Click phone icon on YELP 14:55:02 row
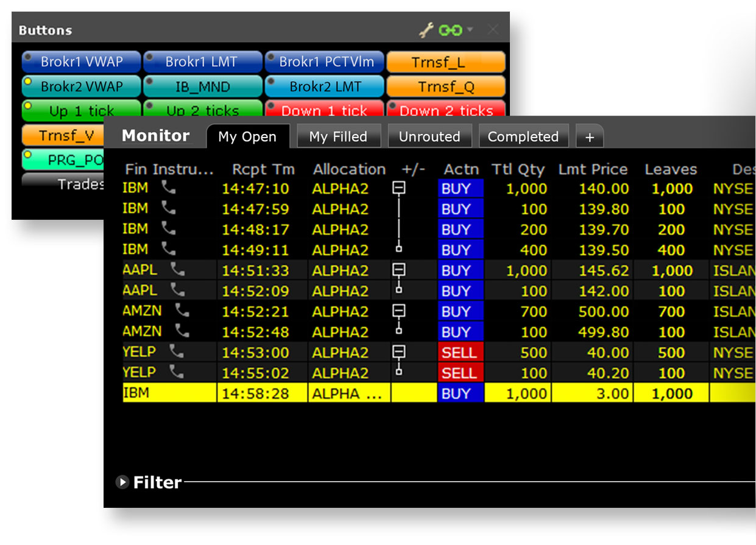 (x=177, y=372)
